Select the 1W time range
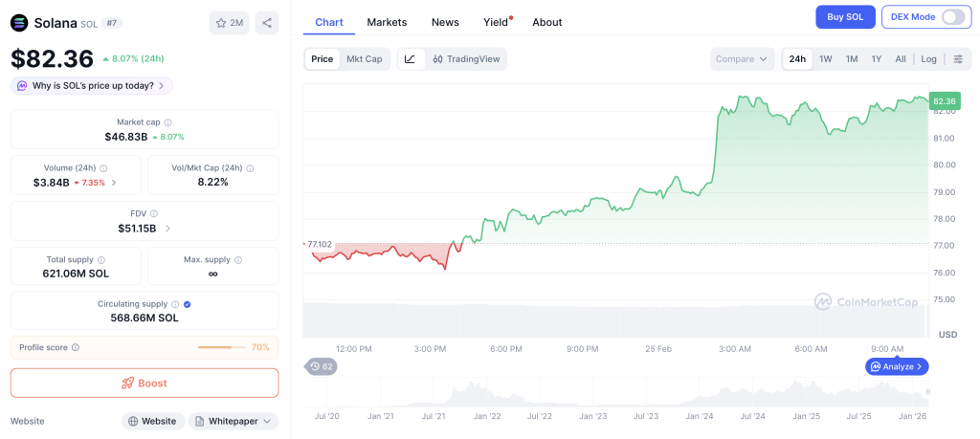The width and height of the screenshot is (980, 439). [x=825, y=59]
